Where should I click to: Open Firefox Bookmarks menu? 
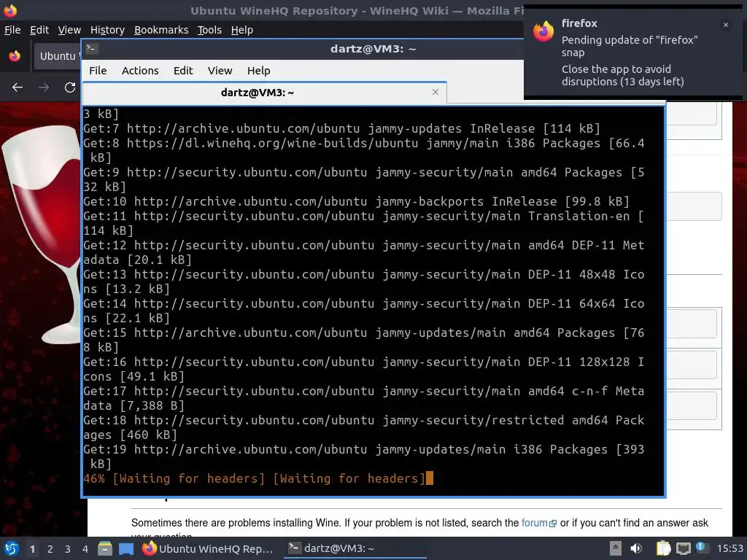(x=161, y=30)
